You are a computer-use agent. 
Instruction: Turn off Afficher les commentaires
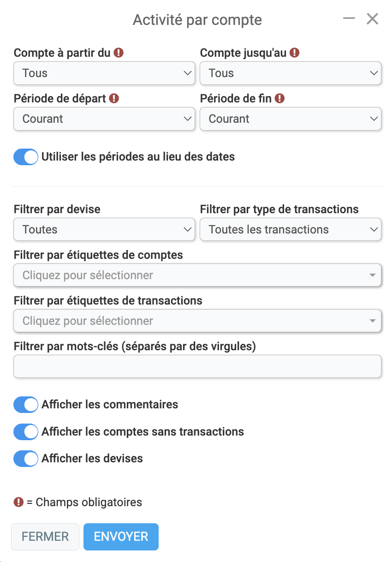(x=26, y=405)
